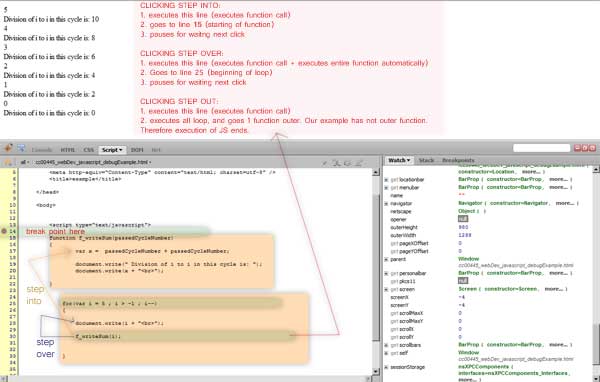The image size is (600, 382).
Task: Click the Step Over debugger button
Action: [x=347, y=163]
